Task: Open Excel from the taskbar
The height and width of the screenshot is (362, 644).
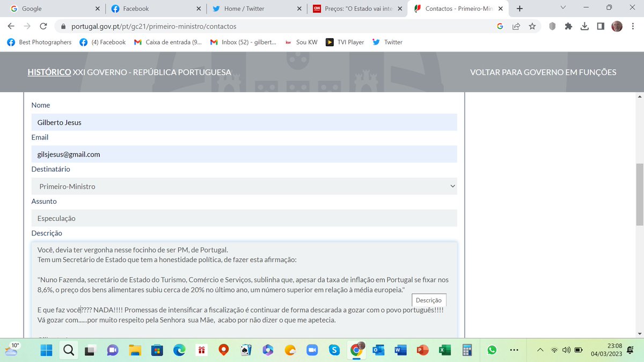Action: [x=445, y=350]
